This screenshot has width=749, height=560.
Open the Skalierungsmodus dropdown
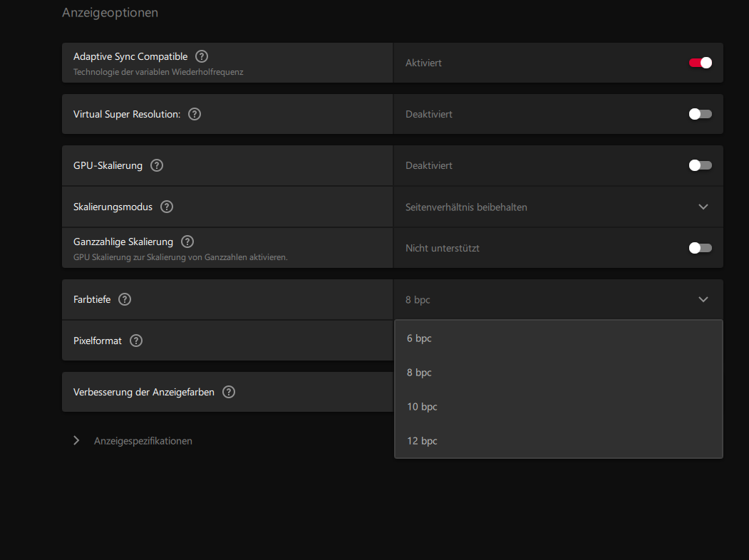(703, 207)
